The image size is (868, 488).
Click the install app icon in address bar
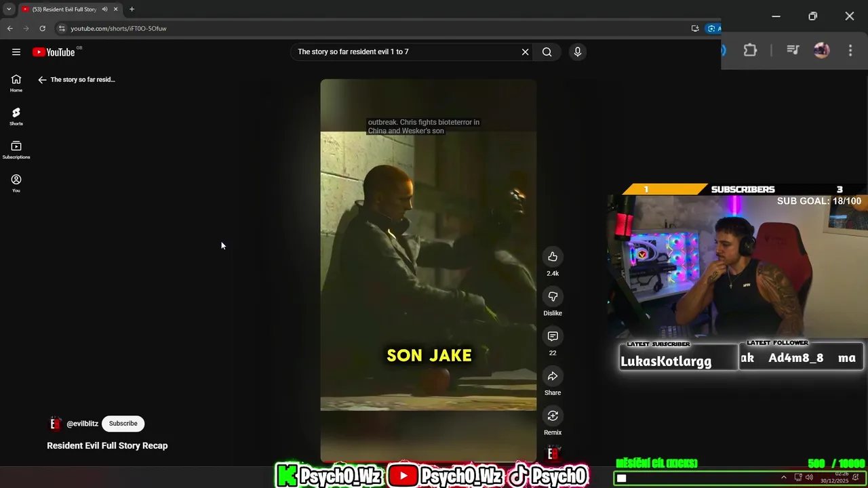[x=695, y=28]
